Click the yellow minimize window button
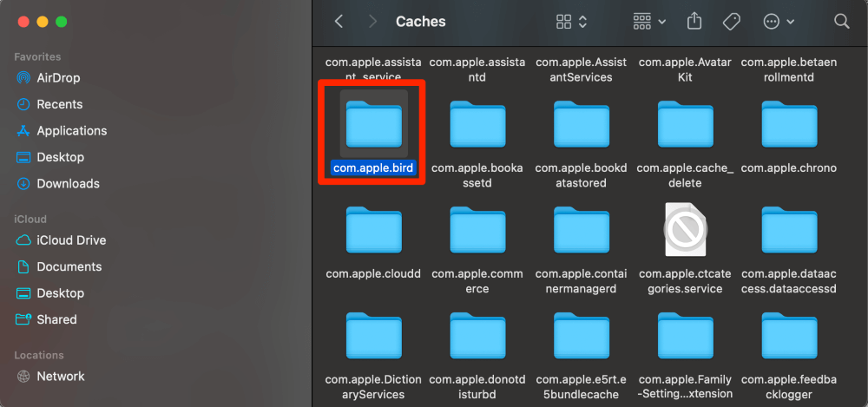 click(42, 23)
